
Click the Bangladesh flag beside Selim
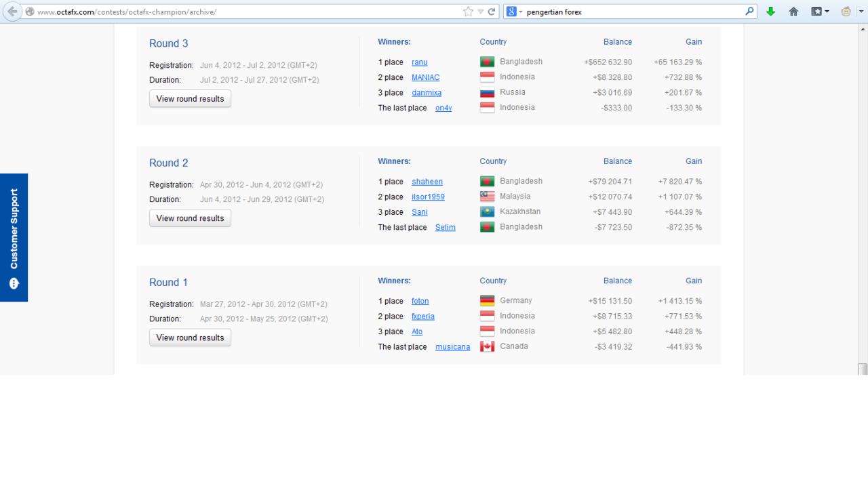487,227
